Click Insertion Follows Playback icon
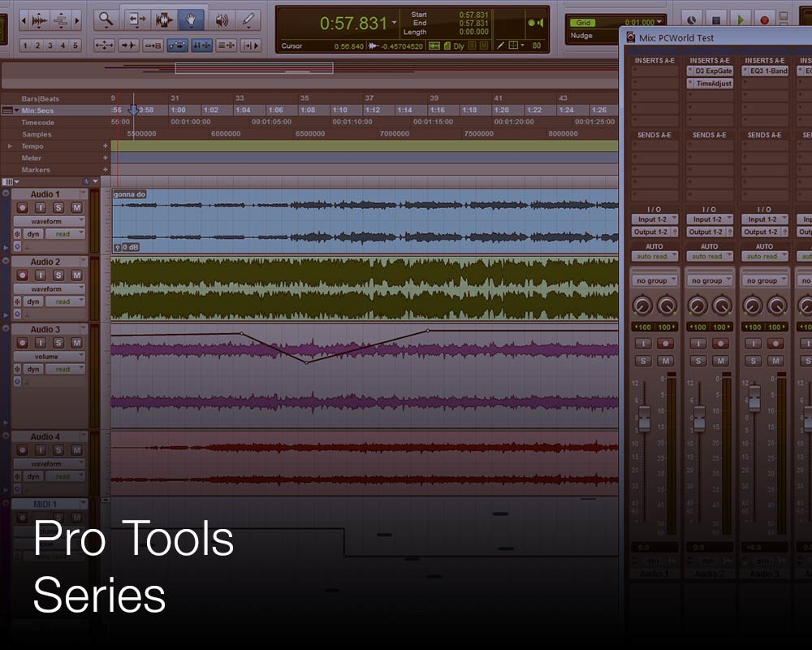 pos(250,45)
